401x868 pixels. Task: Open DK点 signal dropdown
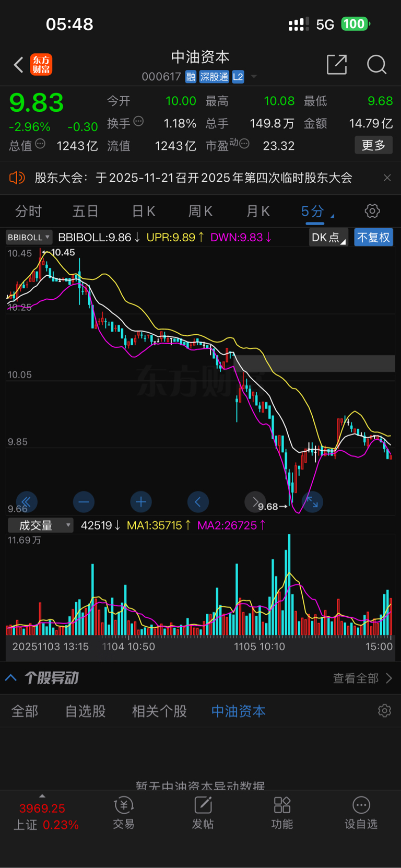[x=328, y=238]
